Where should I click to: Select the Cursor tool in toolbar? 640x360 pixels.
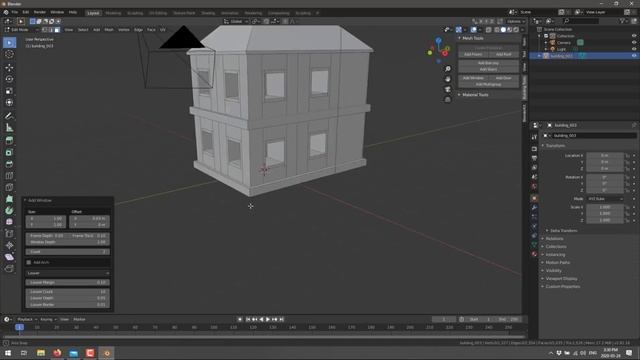coord(9,54)
